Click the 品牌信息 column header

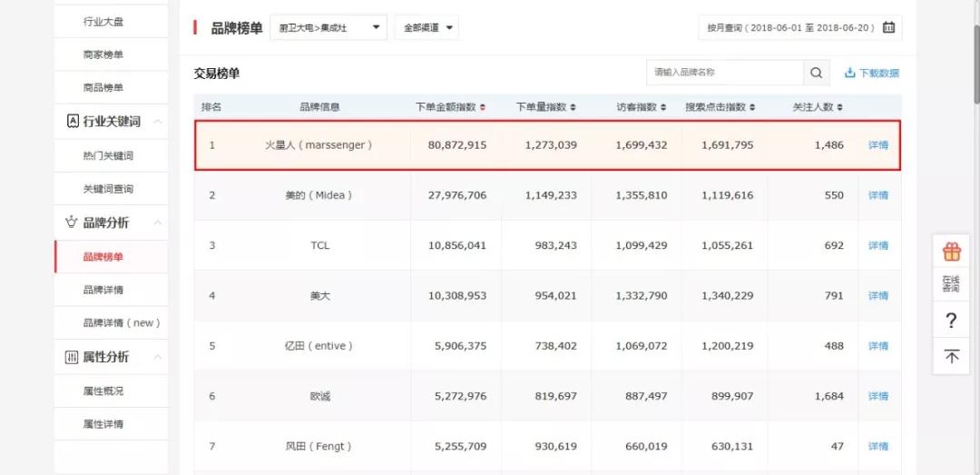[x=319, y=107]
